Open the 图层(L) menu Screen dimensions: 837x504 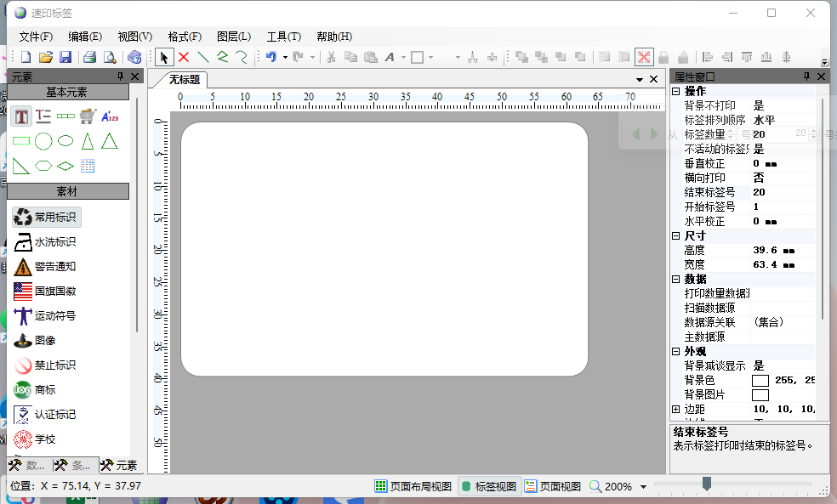pyautogui.click(x=234, y=37)
